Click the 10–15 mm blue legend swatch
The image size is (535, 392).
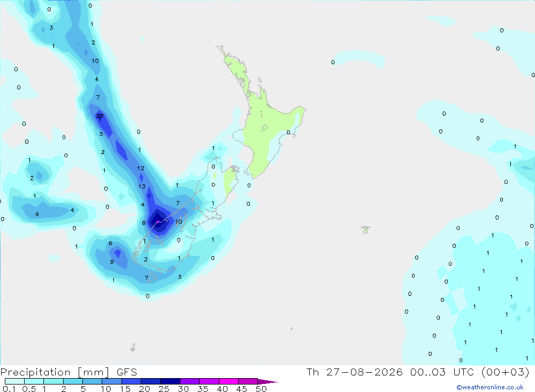point(112,381)
